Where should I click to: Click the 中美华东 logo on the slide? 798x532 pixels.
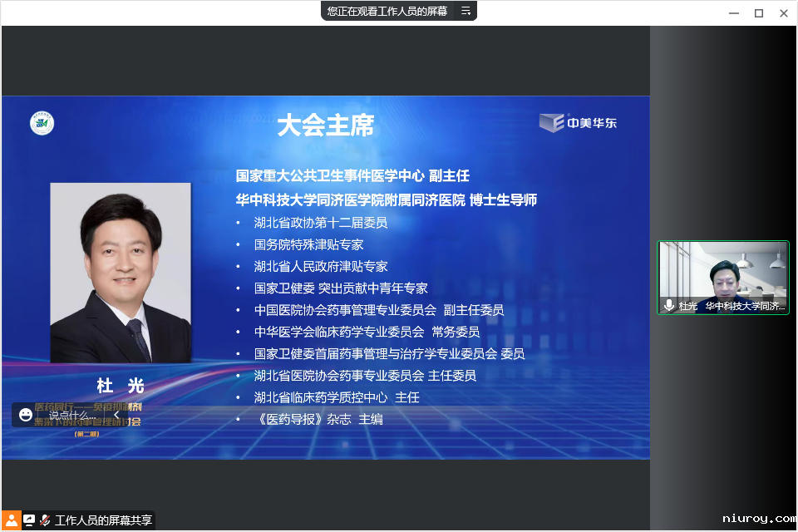578,123
